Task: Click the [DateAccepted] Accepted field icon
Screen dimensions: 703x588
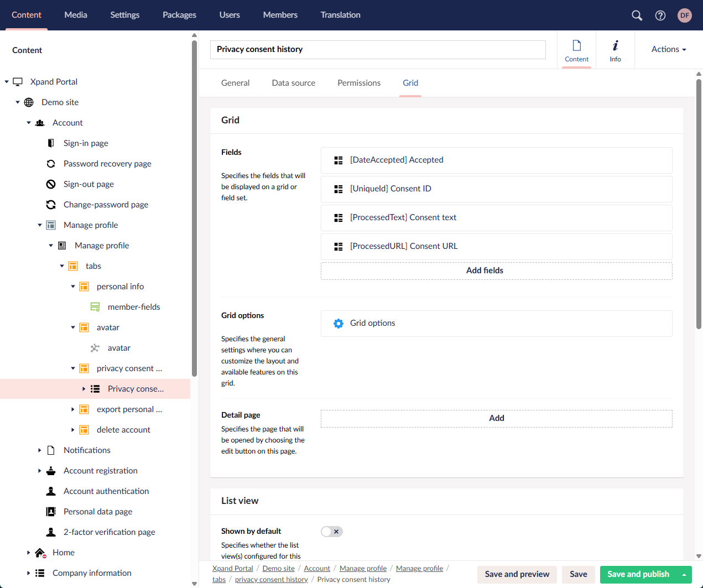Action: pyautogui.click(x=339, y=160)
